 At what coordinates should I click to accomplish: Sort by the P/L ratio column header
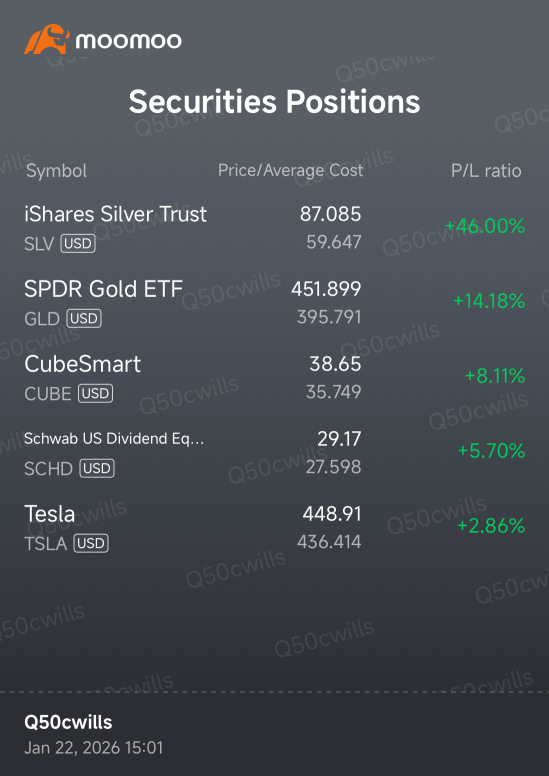tap(486, 171)
